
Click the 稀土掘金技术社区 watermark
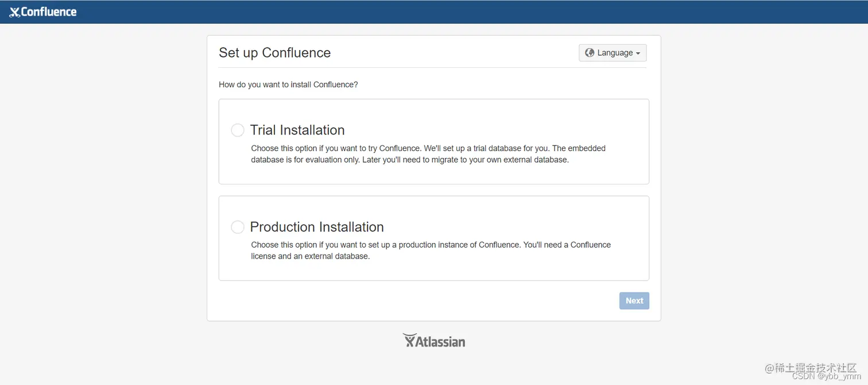(816, 368)
